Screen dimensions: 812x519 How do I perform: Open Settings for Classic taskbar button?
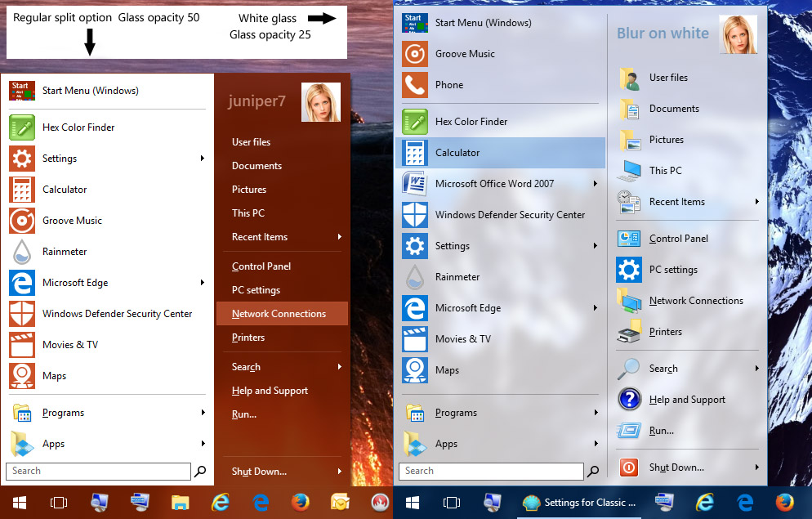coord(579,503)
